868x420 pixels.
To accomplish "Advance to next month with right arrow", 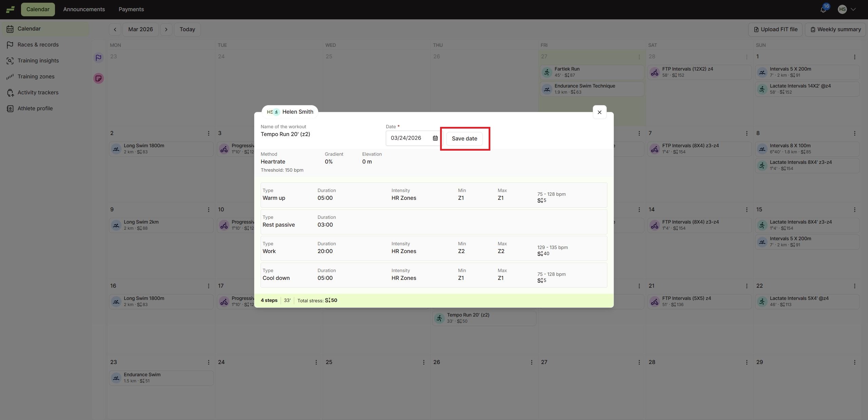I will [x=166, y=30].
